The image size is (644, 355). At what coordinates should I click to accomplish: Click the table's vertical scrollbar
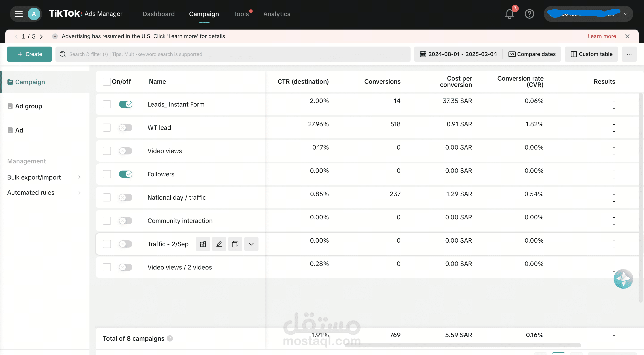[640, 198]
